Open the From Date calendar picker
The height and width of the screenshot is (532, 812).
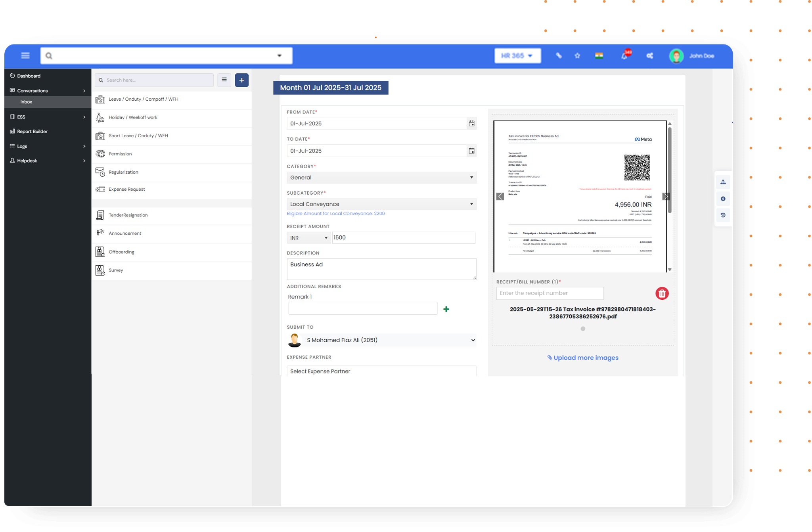click(x=471, y=124)
